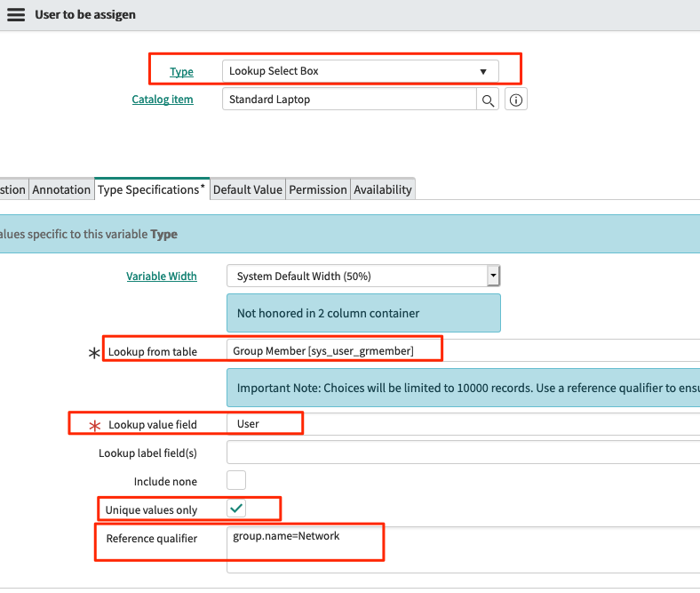Click the 'User to be assigen' title
This screenshot has width=700, height=593.
coord(85,15)
